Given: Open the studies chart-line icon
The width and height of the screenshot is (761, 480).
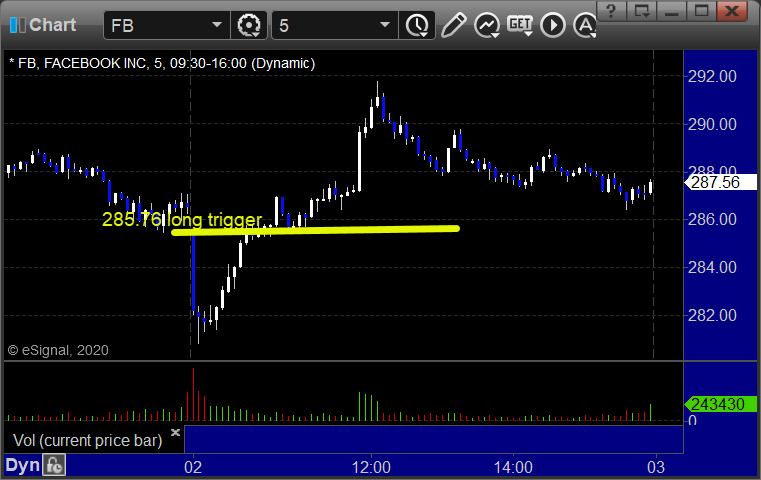Looking at the screenshot, I should (487, 25).
